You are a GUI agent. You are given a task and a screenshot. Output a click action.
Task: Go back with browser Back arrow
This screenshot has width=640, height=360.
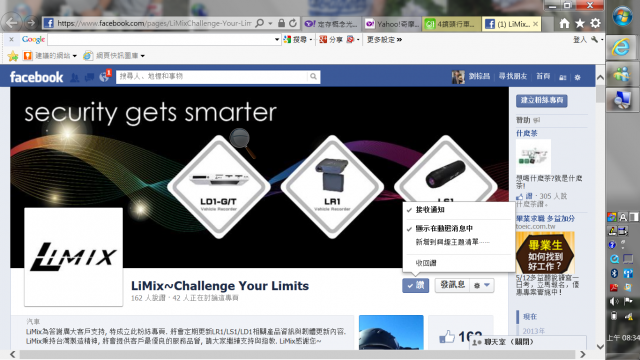pos(11,23)
